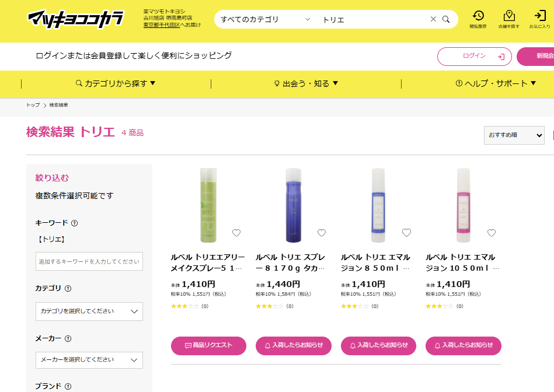
Task: Click キーワード help question icon
Action: (74, 223)
